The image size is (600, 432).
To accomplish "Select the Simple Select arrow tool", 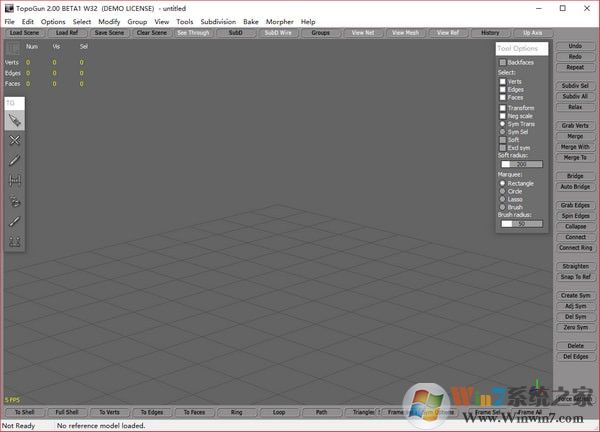I will (x=14, y=119).
